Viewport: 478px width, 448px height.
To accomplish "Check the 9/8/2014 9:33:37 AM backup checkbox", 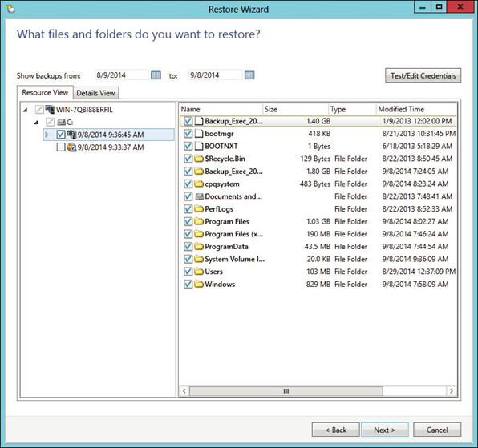I will pos(61,147).
